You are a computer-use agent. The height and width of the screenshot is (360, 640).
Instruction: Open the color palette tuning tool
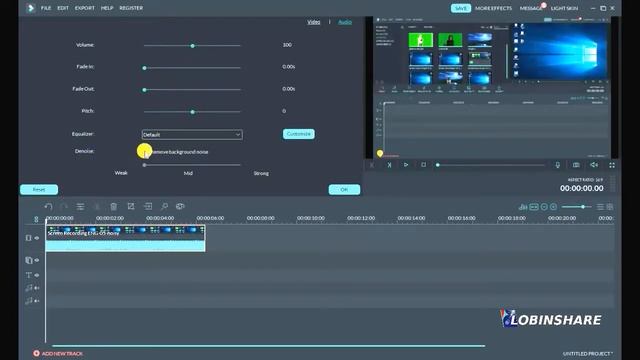tap(180, 207)
